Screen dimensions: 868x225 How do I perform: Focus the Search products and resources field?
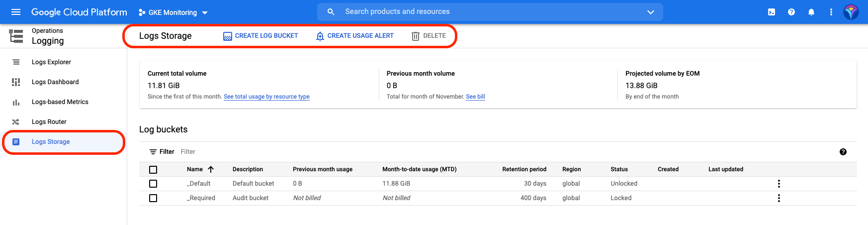pos(490,11)
